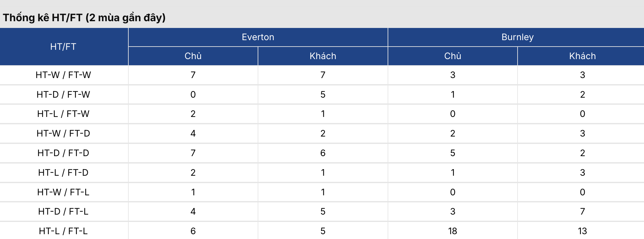Image resolution: width=644 pixels, height=239 pixels.
Task: Click the HT-D / FT-L row label
Action: coord(63,212)
